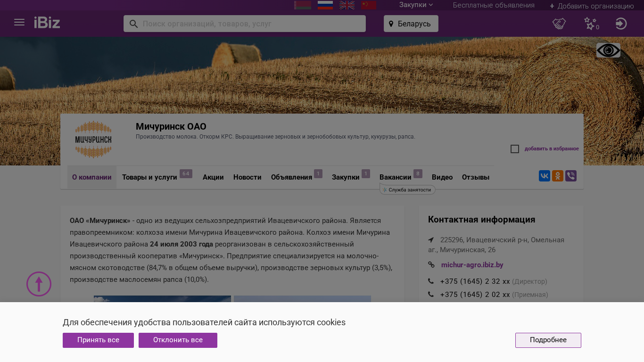
Task: Switch to the Вакансии tab
Action: [x=395, y=177]
